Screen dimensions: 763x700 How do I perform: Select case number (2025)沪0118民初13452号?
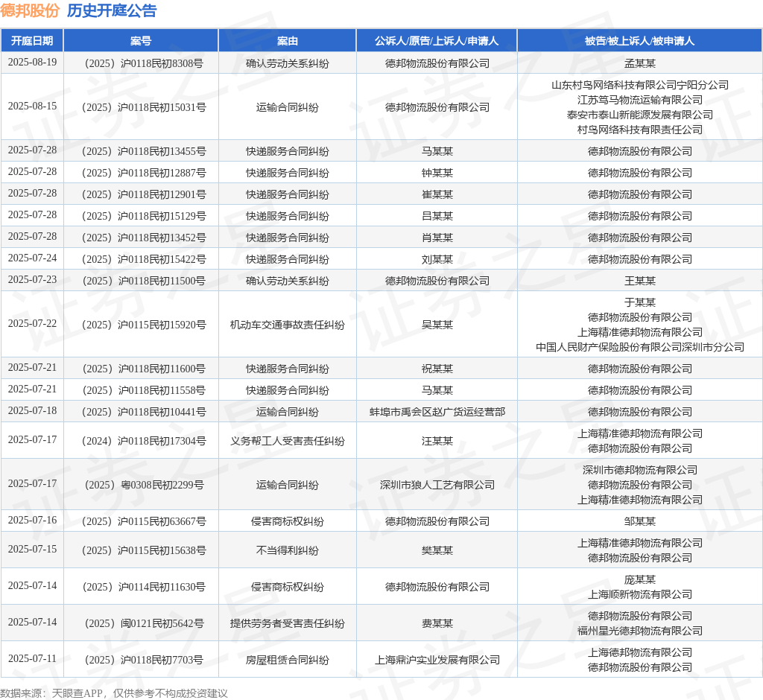(x=144, y=238)
